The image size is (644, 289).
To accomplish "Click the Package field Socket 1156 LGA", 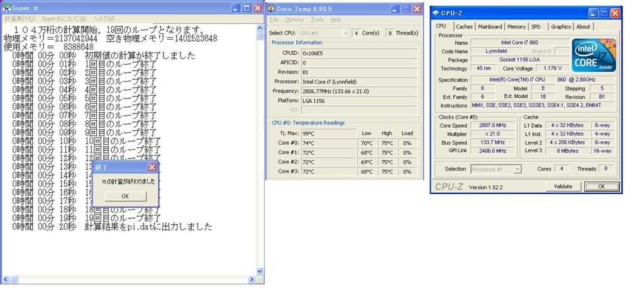I will tap(519, 60).
